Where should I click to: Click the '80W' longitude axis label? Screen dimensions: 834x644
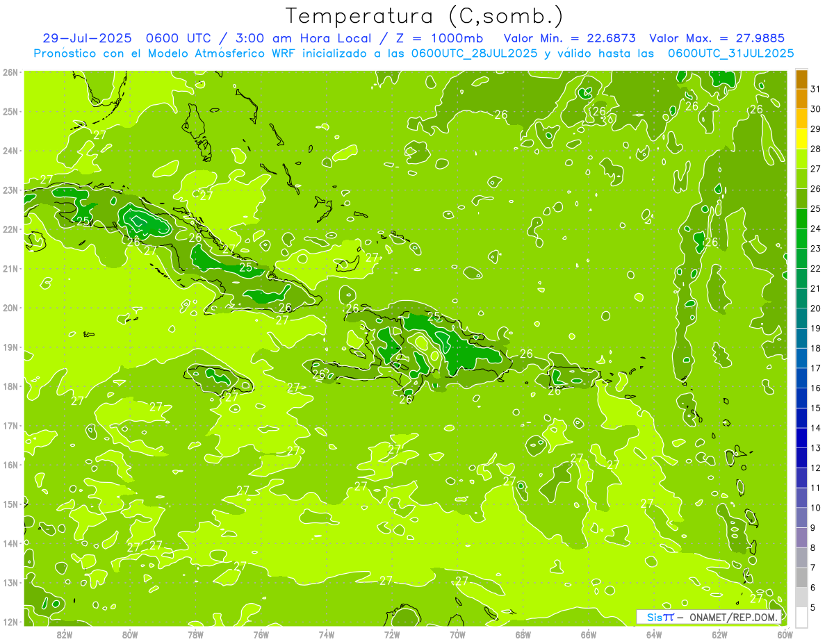[130, 634]
